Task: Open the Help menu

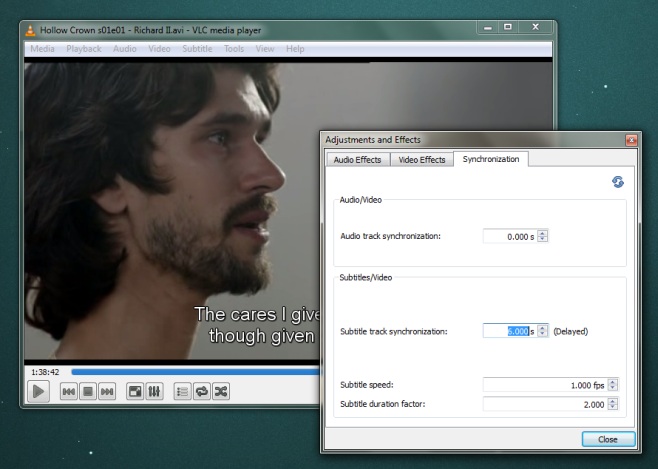Action: coord(295,49)
